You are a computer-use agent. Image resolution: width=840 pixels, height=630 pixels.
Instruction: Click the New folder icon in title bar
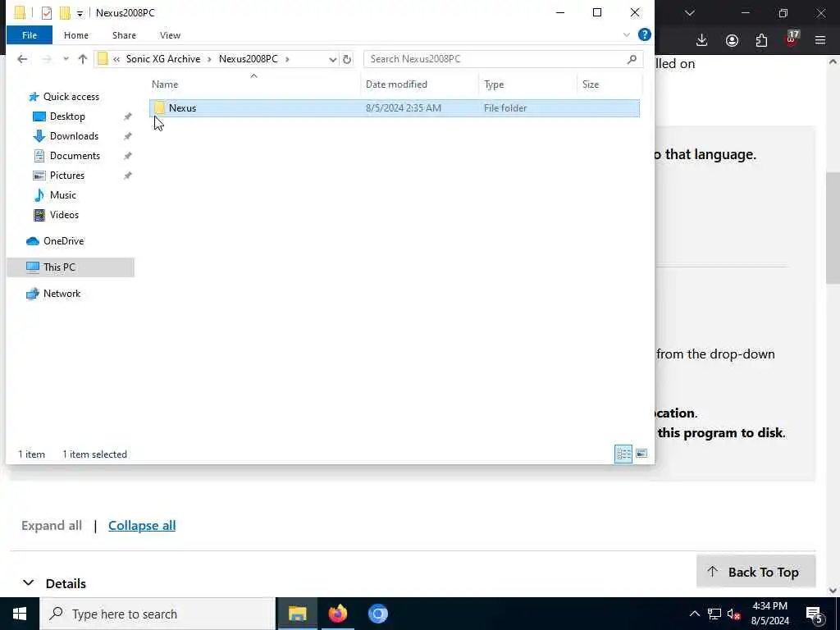(65, 13)
